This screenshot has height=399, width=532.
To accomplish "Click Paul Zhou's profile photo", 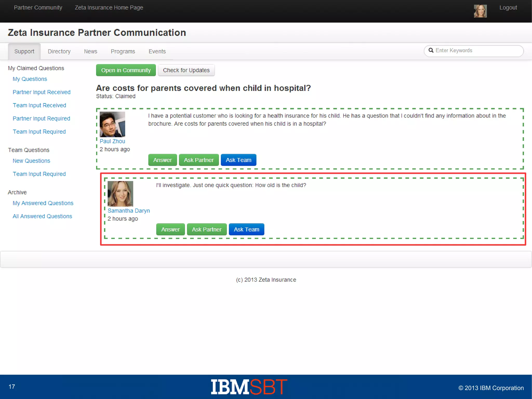I will (112, 124).
